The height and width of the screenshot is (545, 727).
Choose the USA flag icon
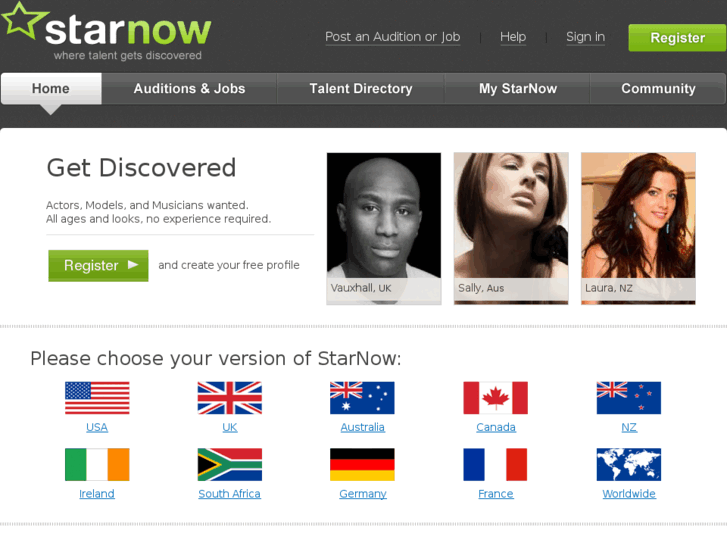97,398
